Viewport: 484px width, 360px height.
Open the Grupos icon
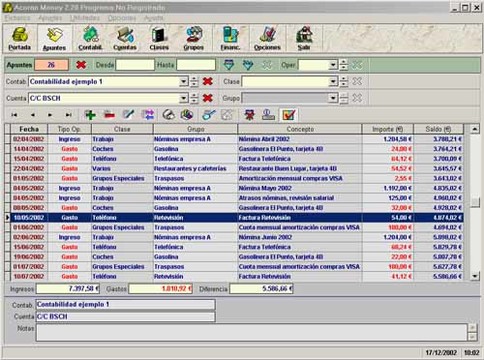(x=194, y=39)
